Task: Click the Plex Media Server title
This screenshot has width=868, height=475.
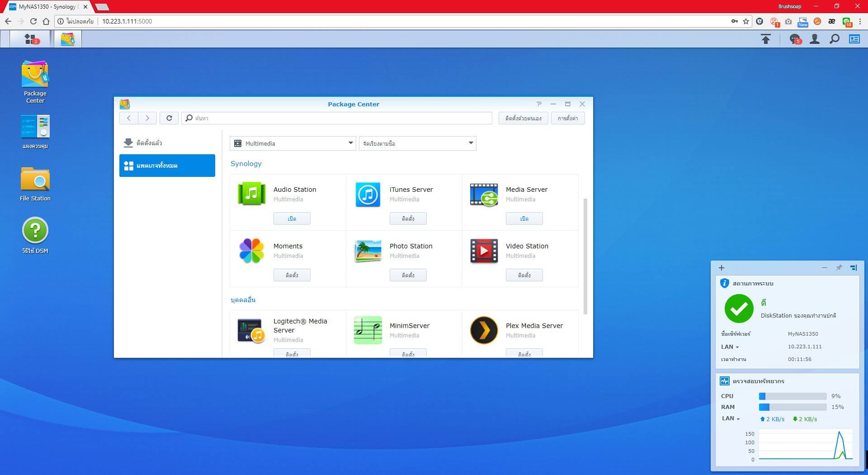Action: (x=534, y=326)
